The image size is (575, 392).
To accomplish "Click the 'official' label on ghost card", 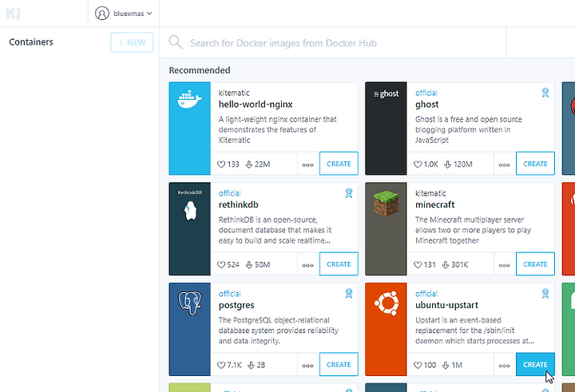I will [426, 93].
